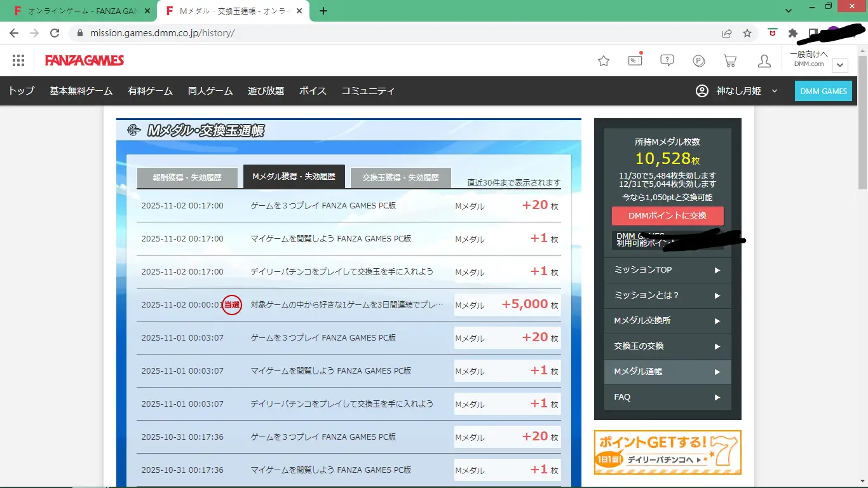Switch to 報酬獲得・失効履歴 tab
868x488 pixels.
pos(187,178)
